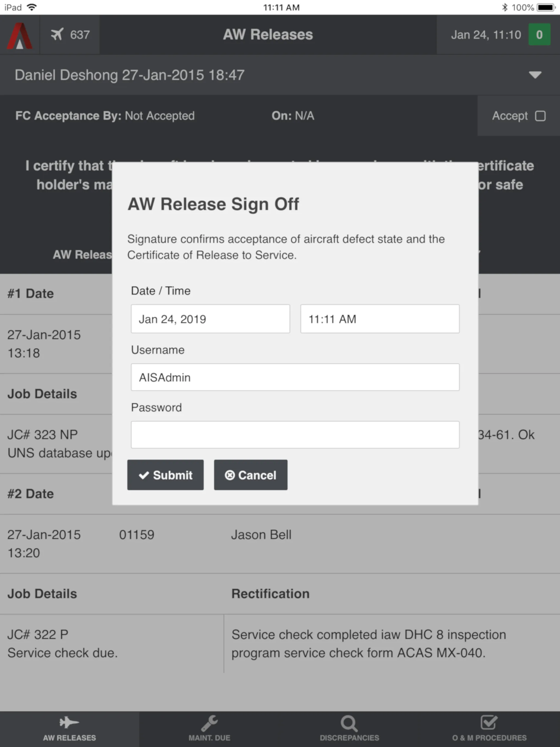Tap the Service check completed rectification text
Viewport: 560px width, 747px height.
pyautogui.click(x=369, y=644)
